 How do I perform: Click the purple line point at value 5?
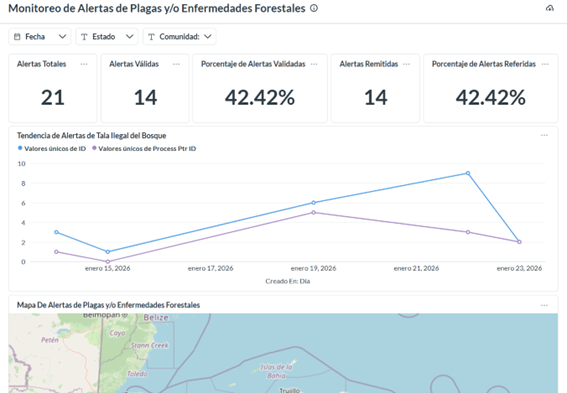pos(314,213)
